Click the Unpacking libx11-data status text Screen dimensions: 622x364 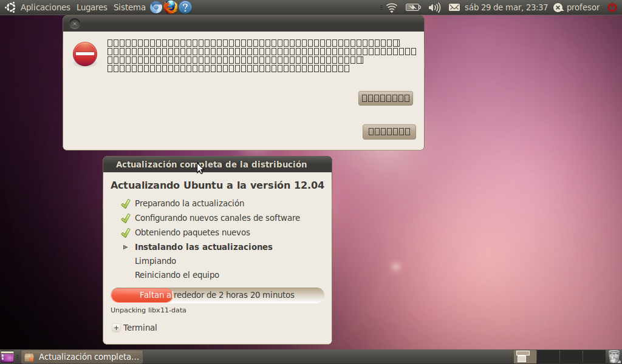coord(148,310)
